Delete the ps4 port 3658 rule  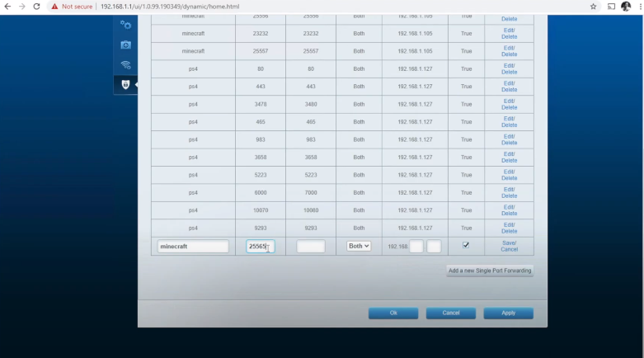tap(510, 160)
